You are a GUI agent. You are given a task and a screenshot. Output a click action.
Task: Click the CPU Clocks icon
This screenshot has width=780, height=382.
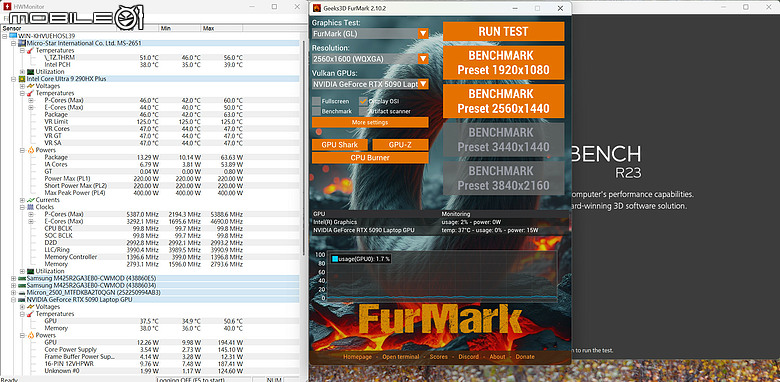(30, 207)
